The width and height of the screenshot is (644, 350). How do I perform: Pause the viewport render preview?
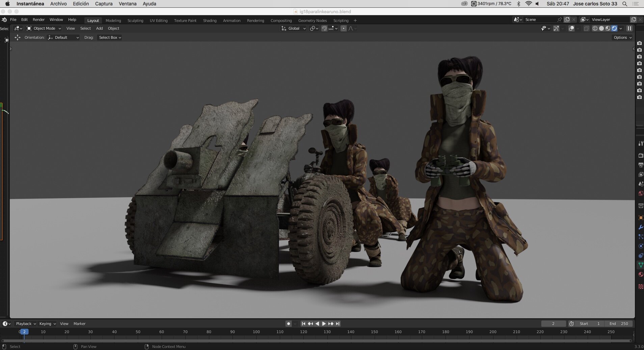coord(629,28)
